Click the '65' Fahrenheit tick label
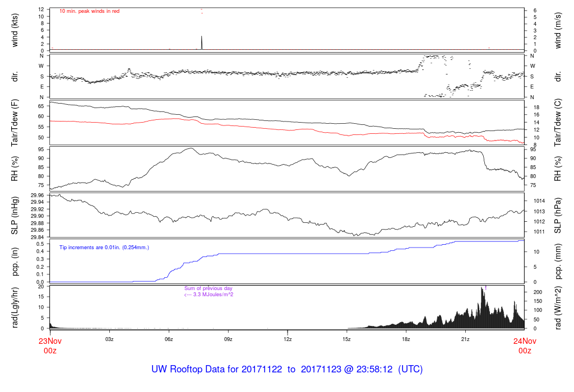This screenshot has width=574, height=392. (40, 106)
